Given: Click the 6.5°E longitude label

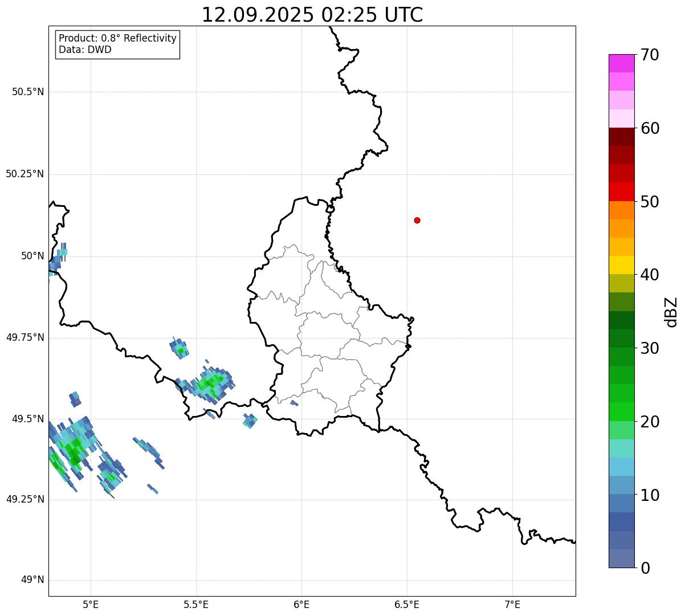Looking at the screenshot, I should point(407,605).
